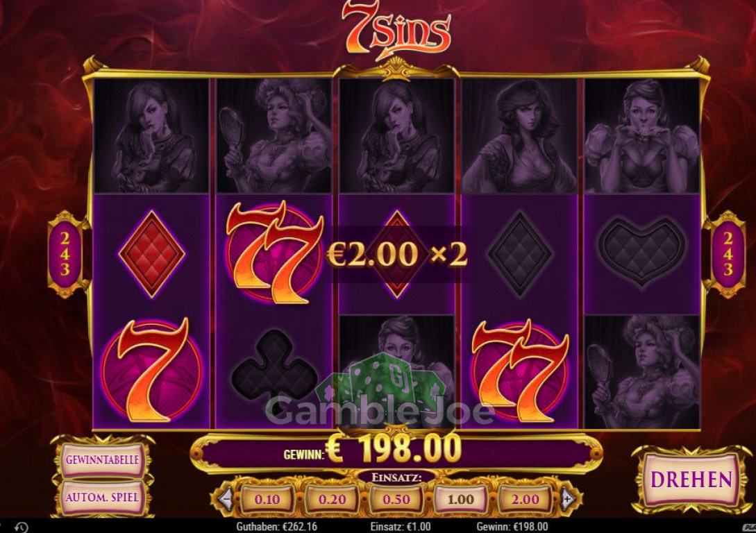Click the left 243 ways badge
The image size is (756, 533).
click(x=65, y=254)
